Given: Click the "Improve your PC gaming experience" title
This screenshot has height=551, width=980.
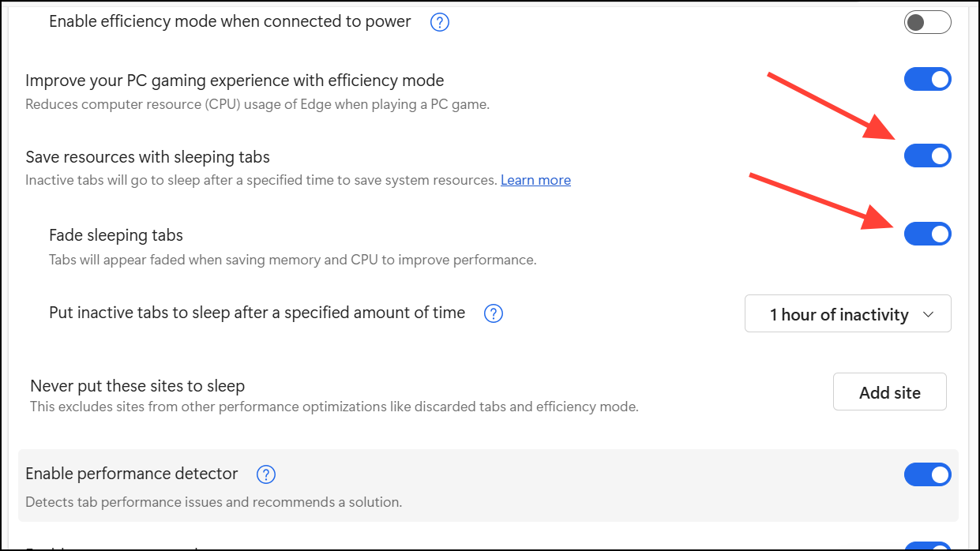Looking at the screenshot, I should click(x=235, y=81).
